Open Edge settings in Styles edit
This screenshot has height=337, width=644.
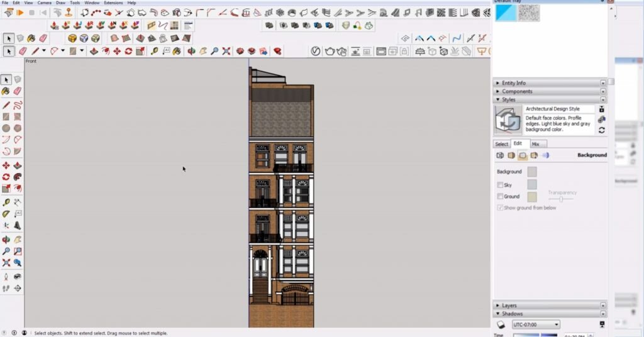coord(500,155)
